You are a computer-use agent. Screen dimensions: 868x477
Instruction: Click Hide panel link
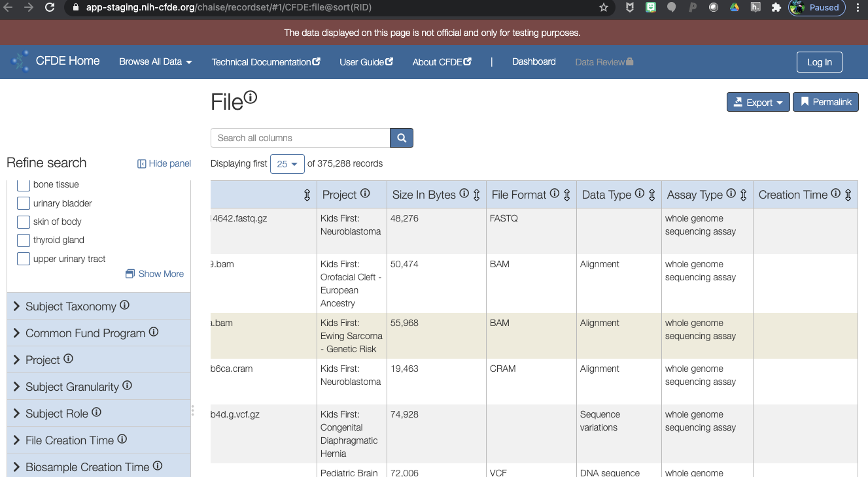pyautogui.click(x=164, y=163)
